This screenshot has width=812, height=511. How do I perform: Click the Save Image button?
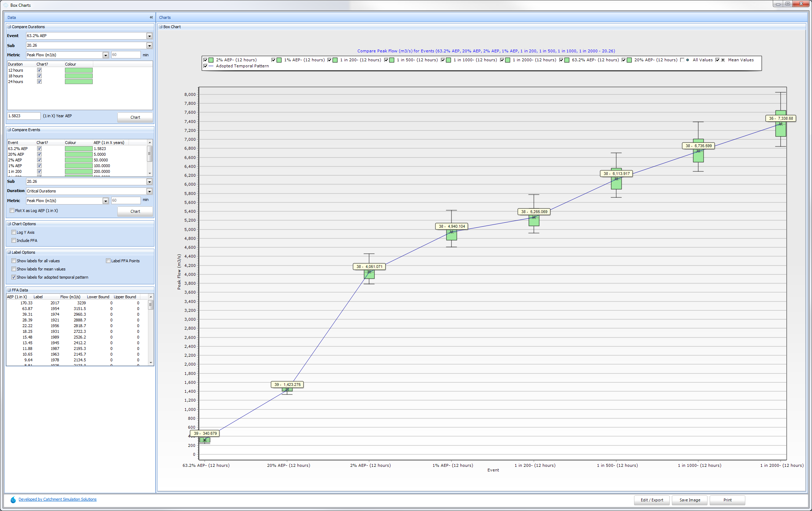tap(690, 500)
